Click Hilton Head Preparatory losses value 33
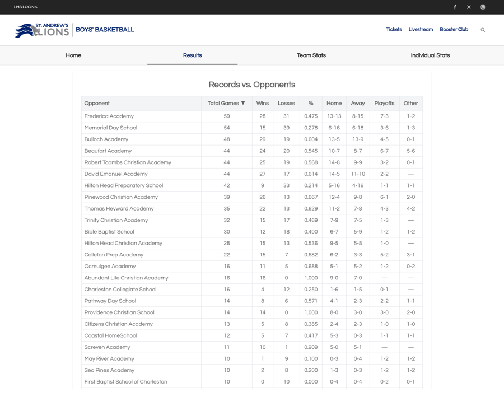This screenshot has height=420, width=504. point(286,186)
